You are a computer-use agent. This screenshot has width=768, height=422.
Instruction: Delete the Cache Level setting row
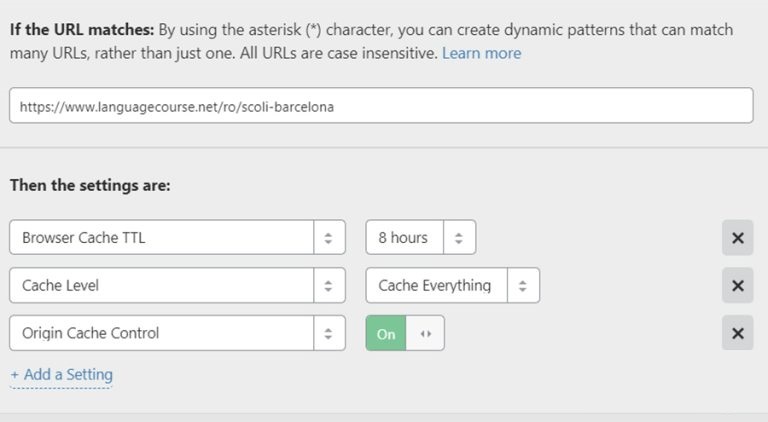(737, 285)
